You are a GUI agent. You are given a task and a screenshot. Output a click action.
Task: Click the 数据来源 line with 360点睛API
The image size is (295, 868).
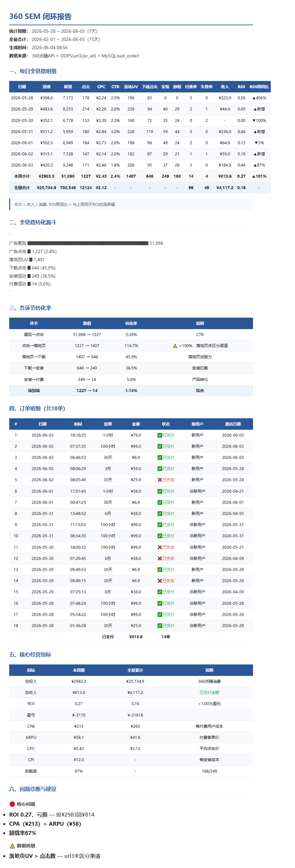point(74,56)
